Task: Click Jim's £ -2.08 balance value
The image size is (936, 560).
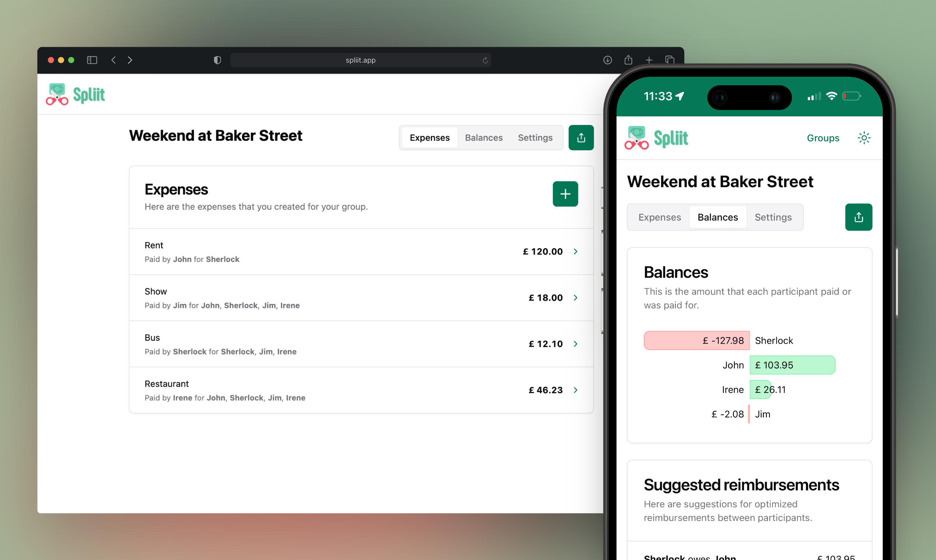Action: coord(727,414)
